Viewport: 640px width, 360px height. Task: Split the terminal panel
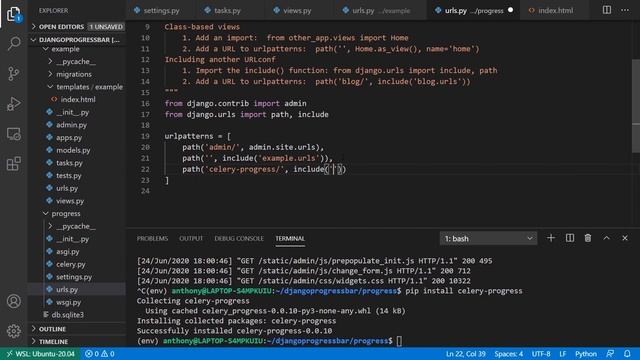pos(569,238)
